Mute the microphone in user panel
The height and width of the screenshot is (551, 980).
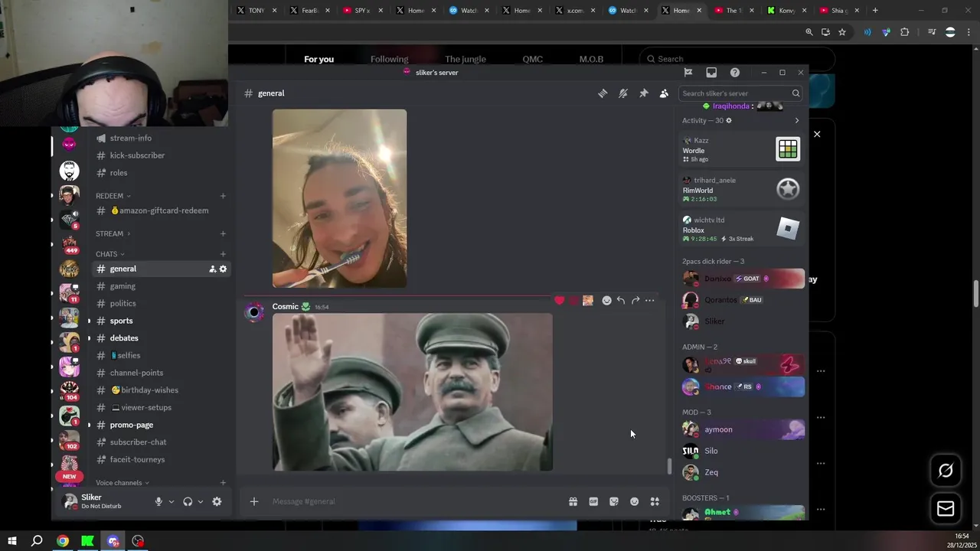coord(158,501)
